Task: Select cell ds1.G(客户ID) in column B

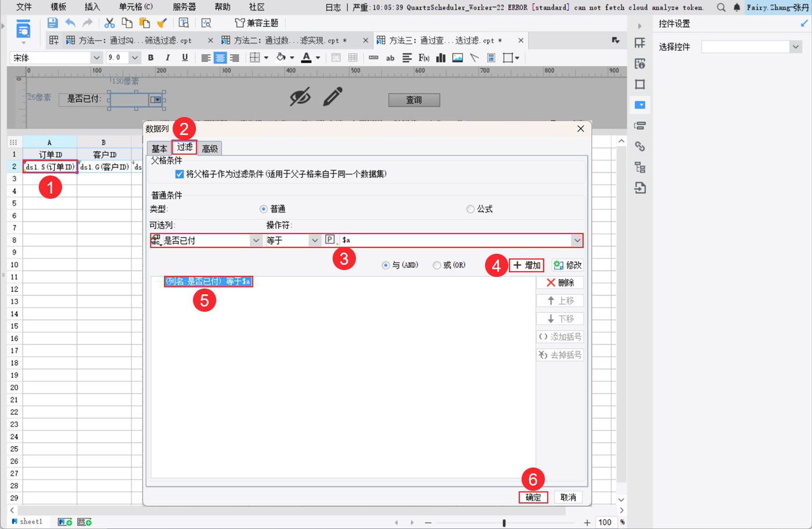Action: pyautogui.click(x=104, y=167)
